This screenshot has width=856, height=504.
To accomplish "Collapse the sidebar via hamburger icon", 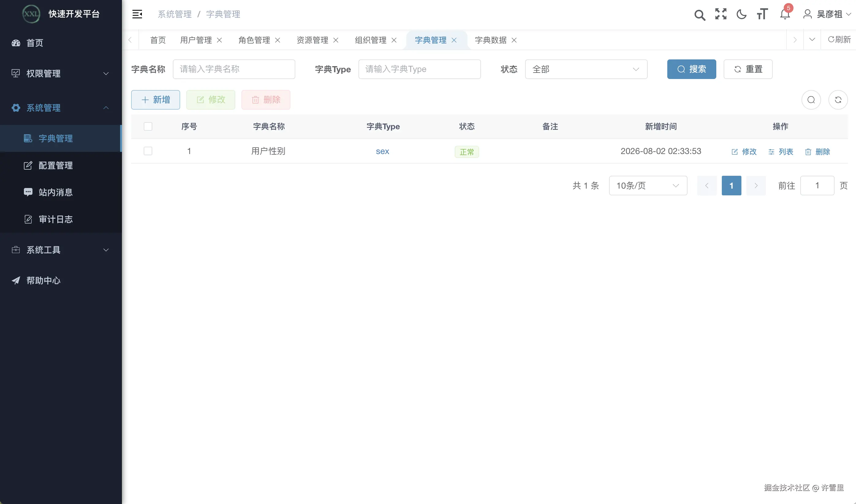I will pyautogui.click(x=137, y=14).
